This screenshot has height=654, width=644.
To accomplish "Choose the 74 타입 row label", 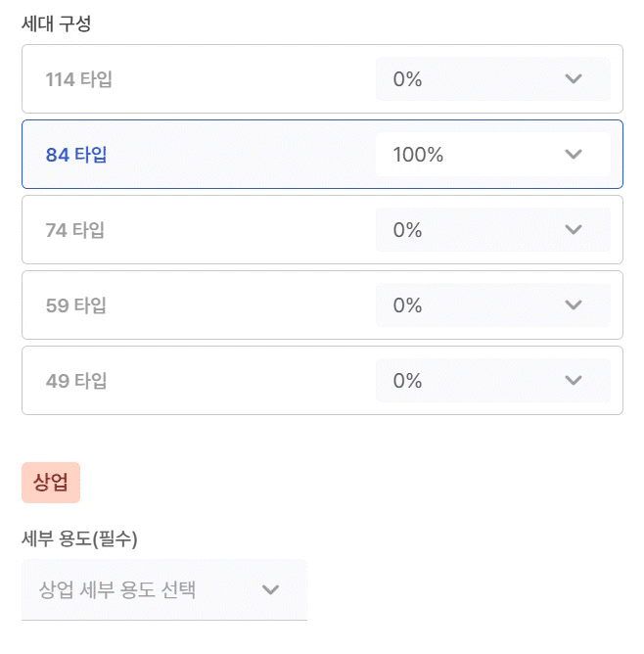I will (75, 230).
